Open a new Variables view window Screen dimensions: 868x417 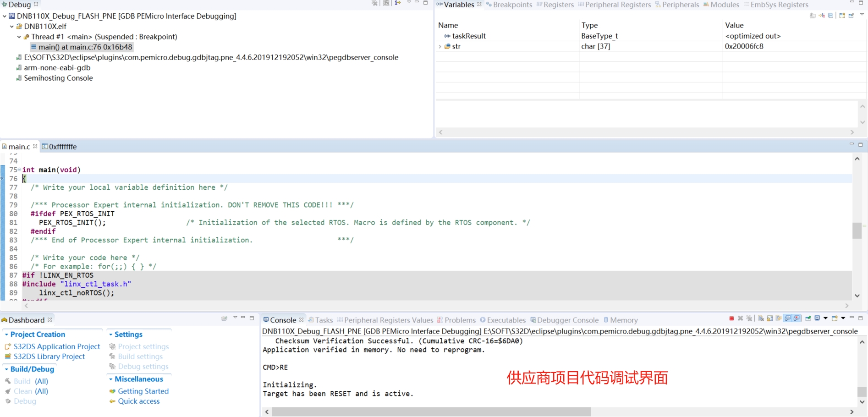tap(842, 15)
